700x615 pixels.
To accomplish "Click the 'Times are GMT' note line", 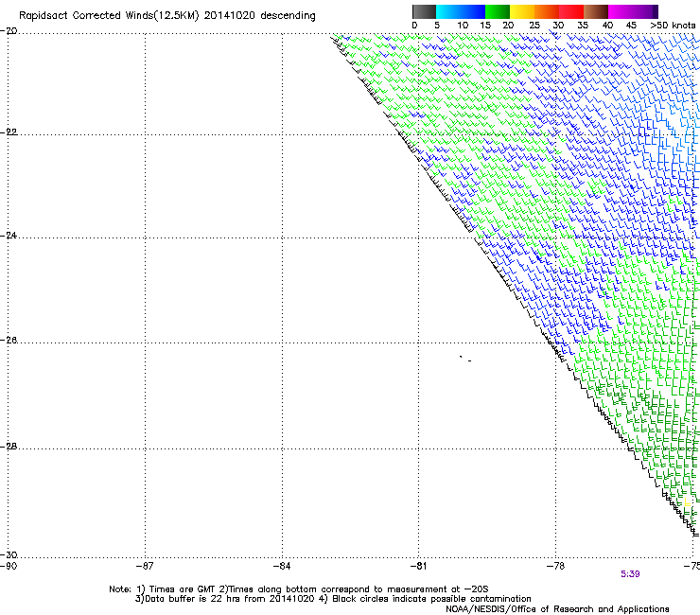I will point(299,589).
